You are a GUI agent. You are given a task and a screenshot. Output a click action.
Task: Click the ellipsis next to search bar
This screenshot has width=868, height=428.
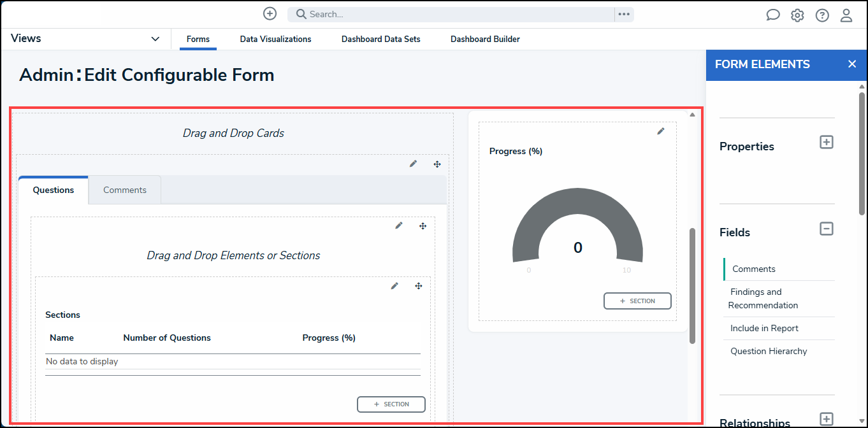coord(624,14)
